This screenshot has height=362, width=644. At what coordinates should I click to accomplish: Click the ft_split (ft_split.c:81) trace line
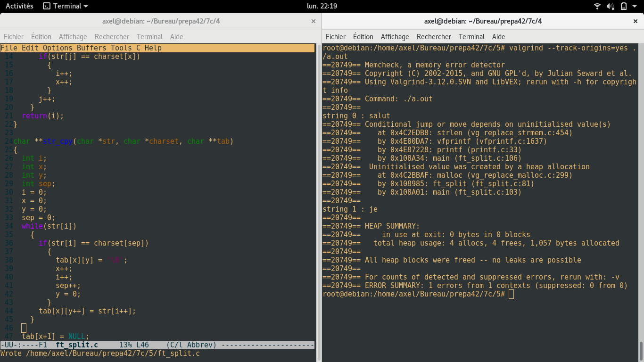[429, 184]
